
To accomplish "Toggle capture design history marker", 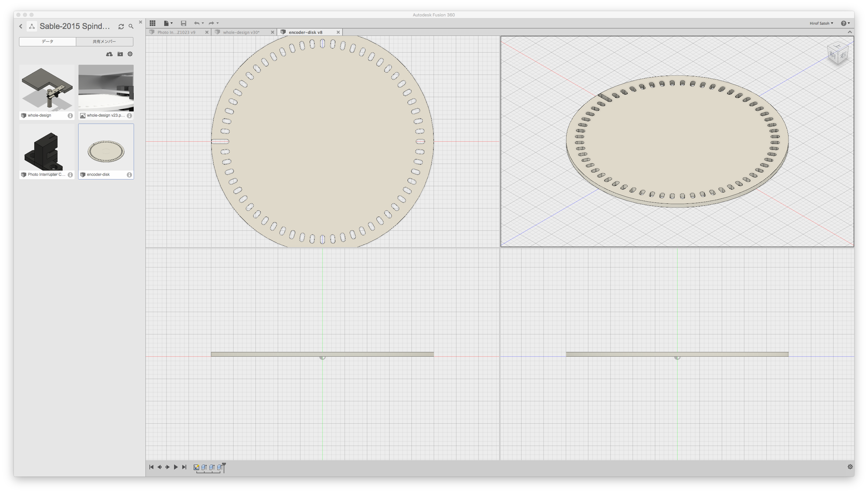I will pos(196,467).
